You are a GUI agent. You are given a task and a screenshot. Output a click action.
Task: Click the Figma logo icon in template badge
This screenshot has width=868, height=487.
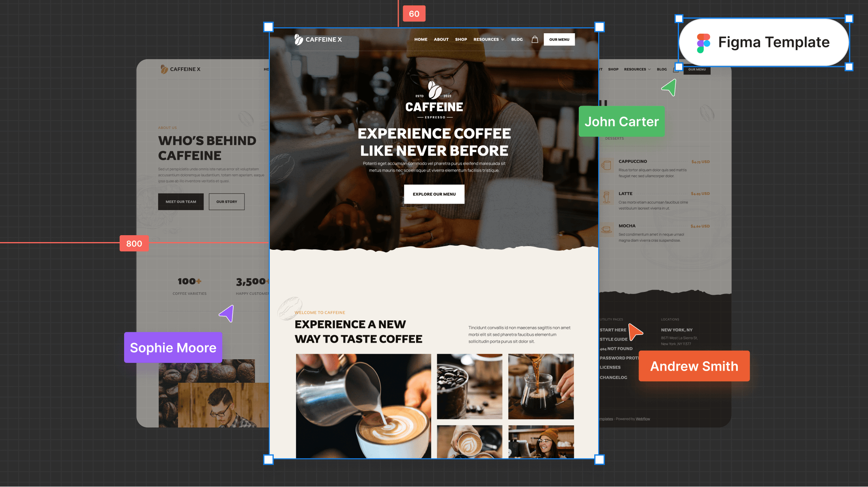(x=703, y=42)
